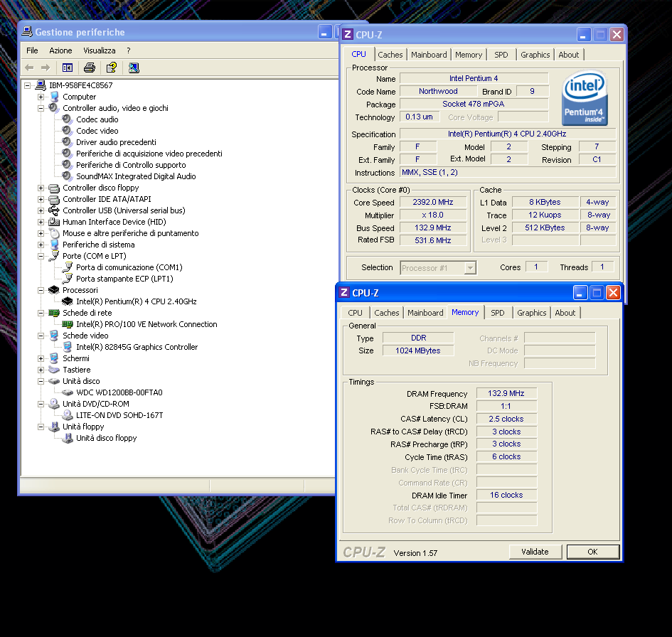The width and height of the screenshot is (672, 637).
Task: Click the CPU-Z Z icon in Memory window title
Action: 343,293
